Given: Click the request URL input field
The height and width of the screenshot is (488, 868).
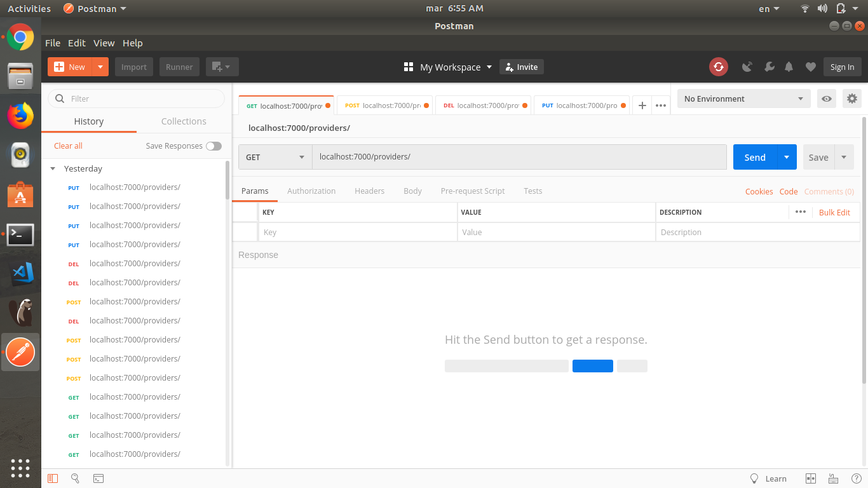Looking at the screenshot, I should pyautogui.click(x=519, y=157).
